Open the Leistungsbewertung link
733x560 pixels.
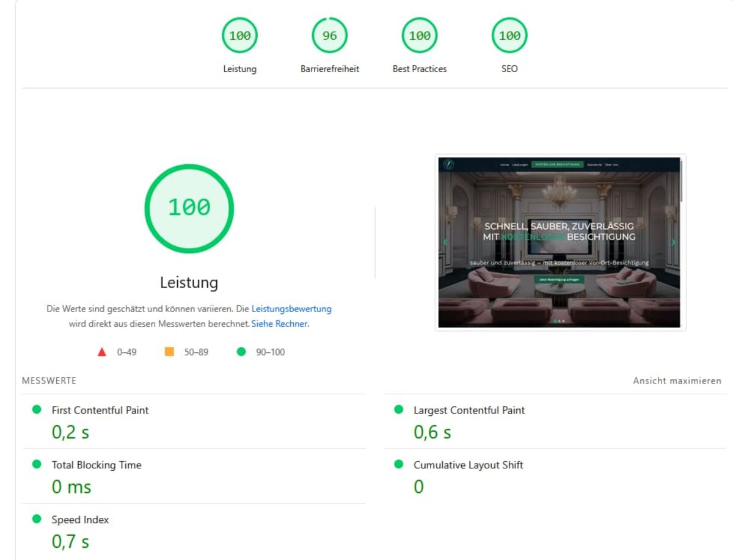click(291, 309)
